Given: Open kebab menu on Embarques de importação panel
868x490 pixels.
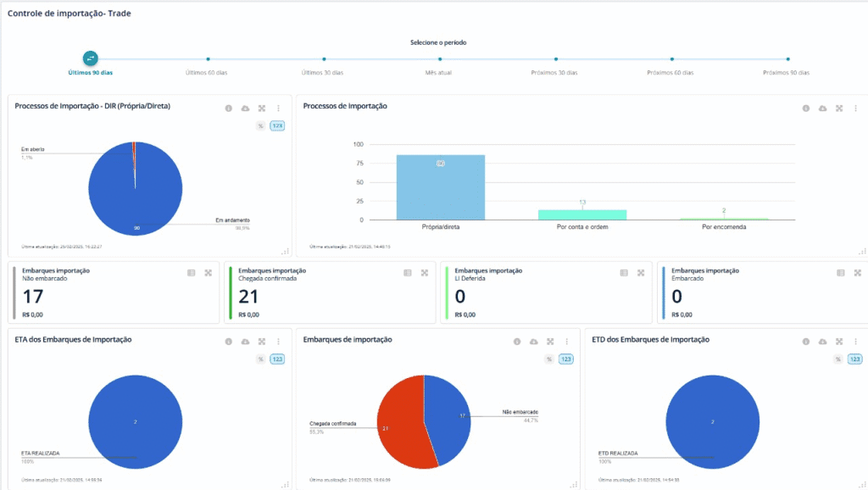Looking at the screenshot, I should click(566, 342).
